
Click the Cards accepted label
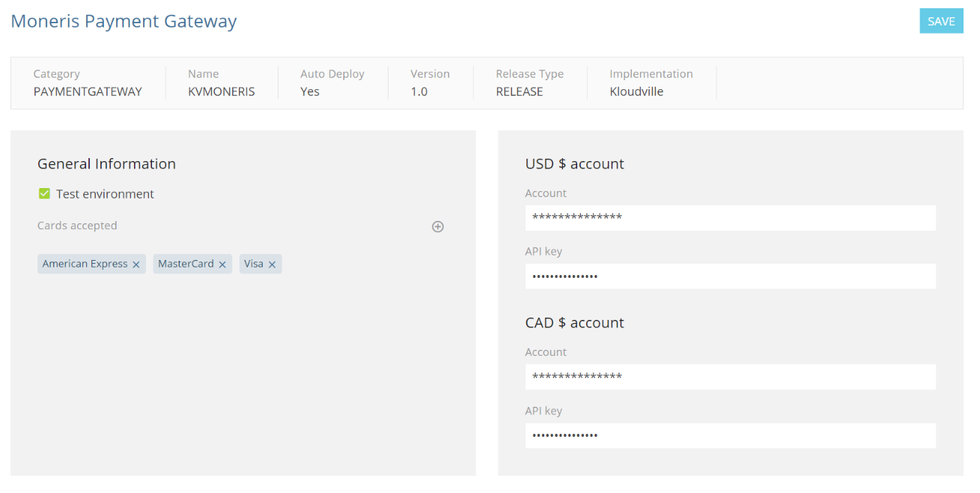[x=77, y=226]
